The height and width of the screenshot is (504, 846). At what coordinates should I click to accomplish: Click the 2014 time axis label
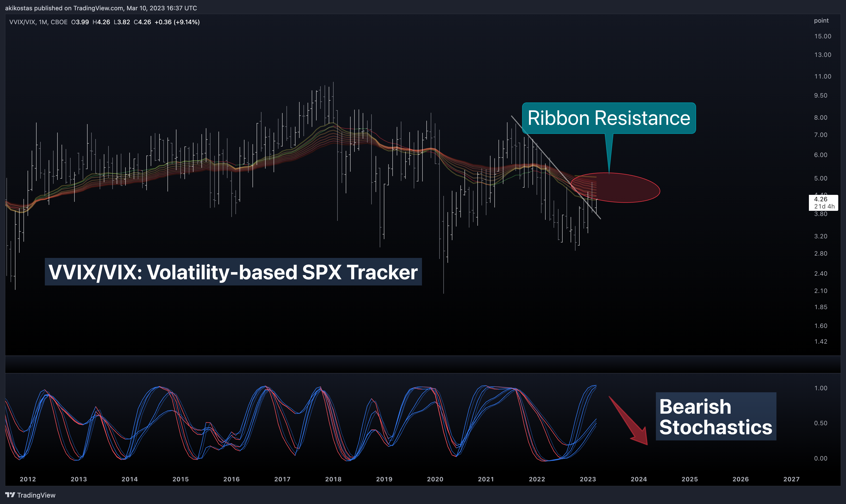click(130, 479)
